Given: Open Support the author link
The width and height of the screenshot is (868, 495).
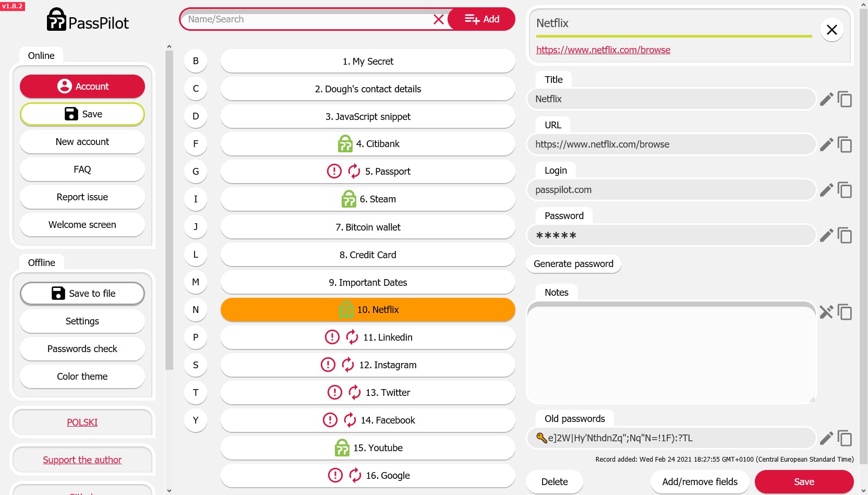Looking at the screenshot, I should pyautogui.click(x=82, y=460).
